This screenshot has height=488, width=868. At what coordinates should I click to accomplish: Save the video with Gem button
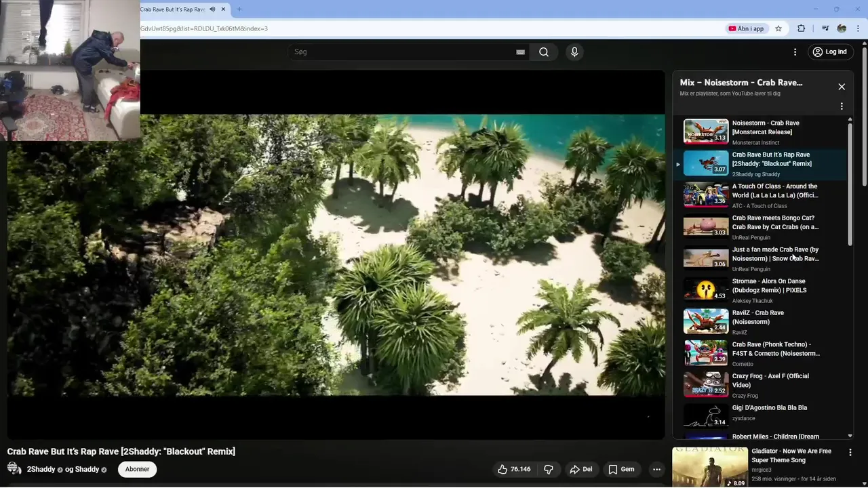[621, 469]
